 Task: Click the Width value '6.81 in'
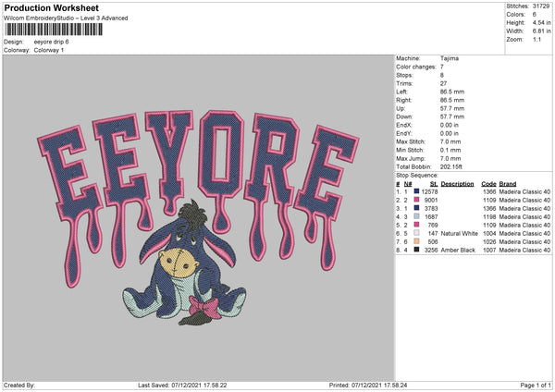pos(541,31)
